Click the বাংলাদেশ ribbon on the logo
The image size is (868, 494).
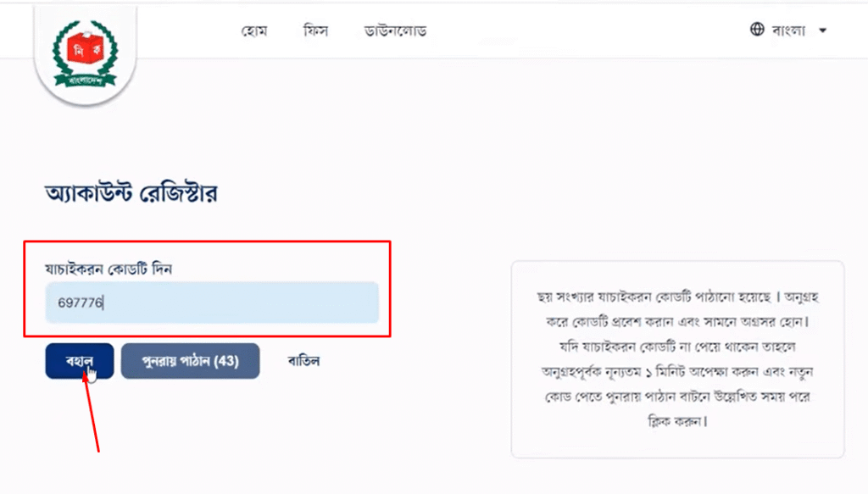[x=86, y=80]
